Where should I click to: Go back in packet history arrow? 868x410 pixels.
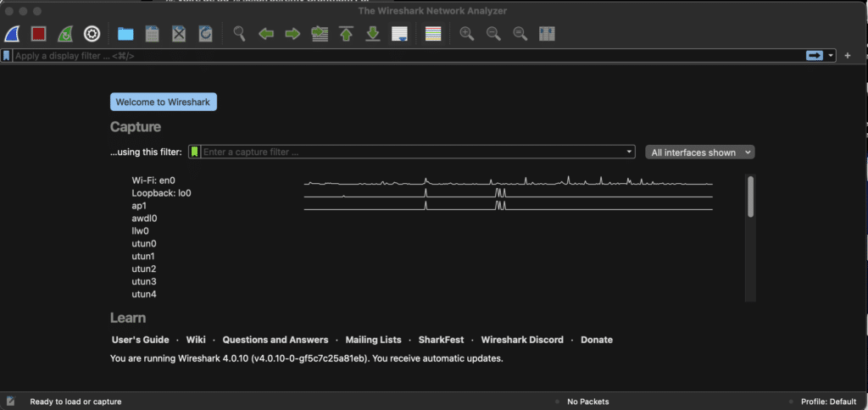[266, 34]
